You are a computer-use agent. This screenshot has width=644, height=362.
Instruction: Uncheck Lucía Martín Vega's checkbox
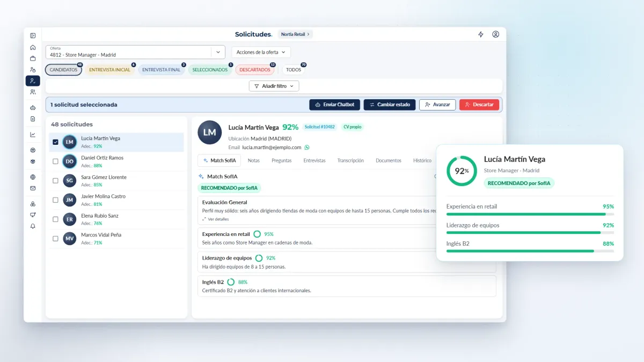pyautogui.click(x=56, y=142)
